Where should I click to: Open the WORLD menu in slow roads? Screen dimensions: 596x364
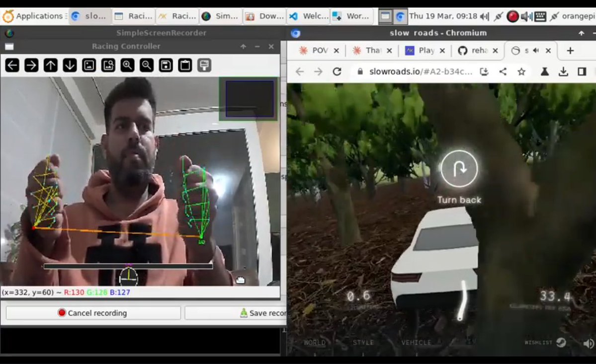coord(315,343)
